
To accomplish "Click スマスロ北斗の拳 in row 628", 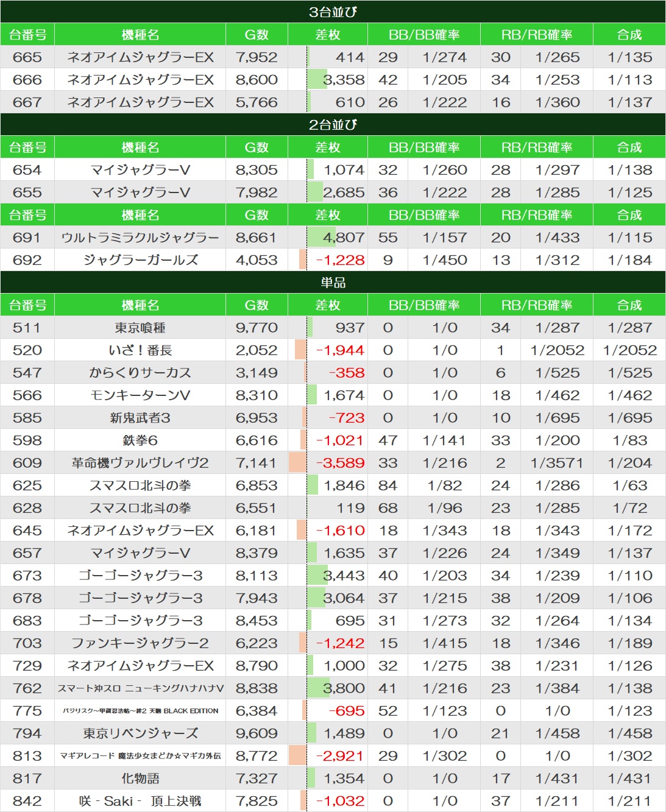I will pos(140,508).
